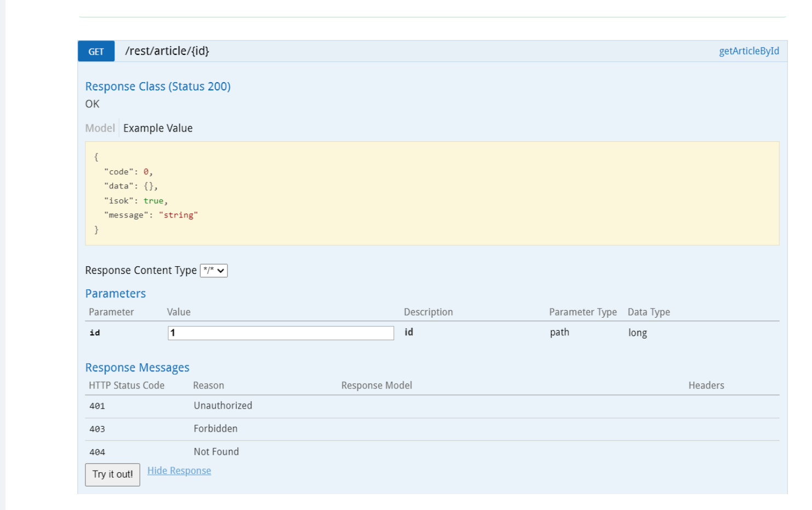Click the Response Class (Status 200) heading

(x=158, y=87)
